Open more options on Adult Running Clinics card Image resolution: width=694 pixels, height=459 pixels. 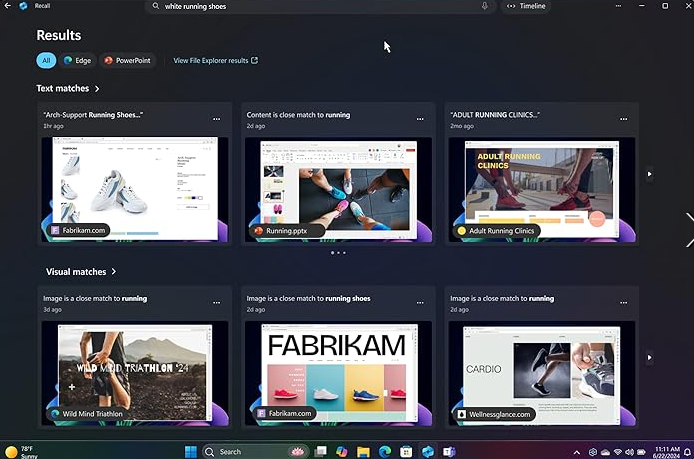click(623, 119)
